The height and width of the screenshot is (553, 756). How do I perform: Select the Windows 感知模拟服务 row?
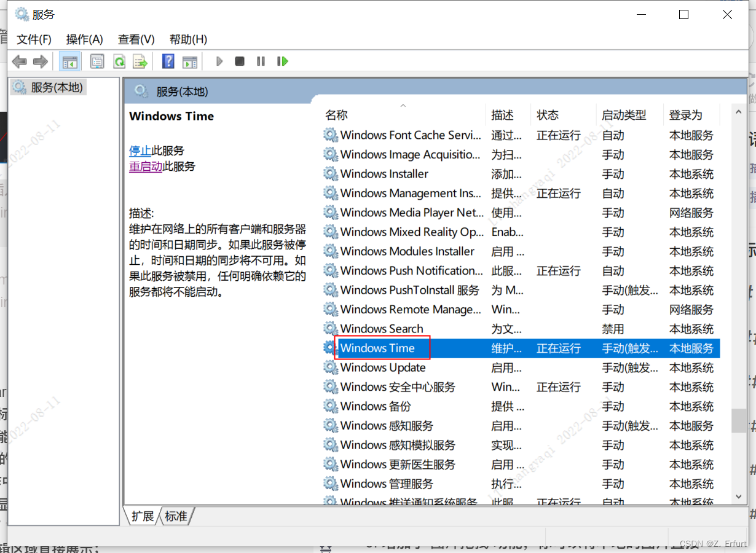pos(521,445)
